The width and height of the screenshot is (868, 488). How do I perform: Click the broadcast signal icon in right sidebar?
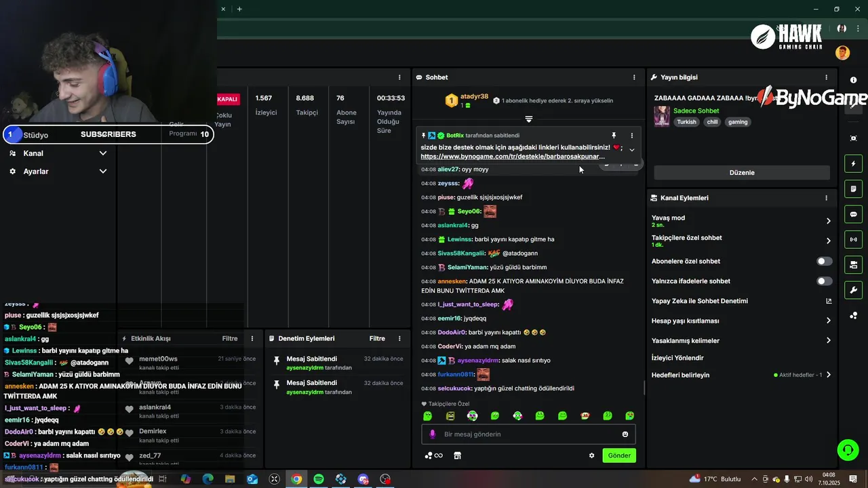pyautogui.click(x=853, y=239)
